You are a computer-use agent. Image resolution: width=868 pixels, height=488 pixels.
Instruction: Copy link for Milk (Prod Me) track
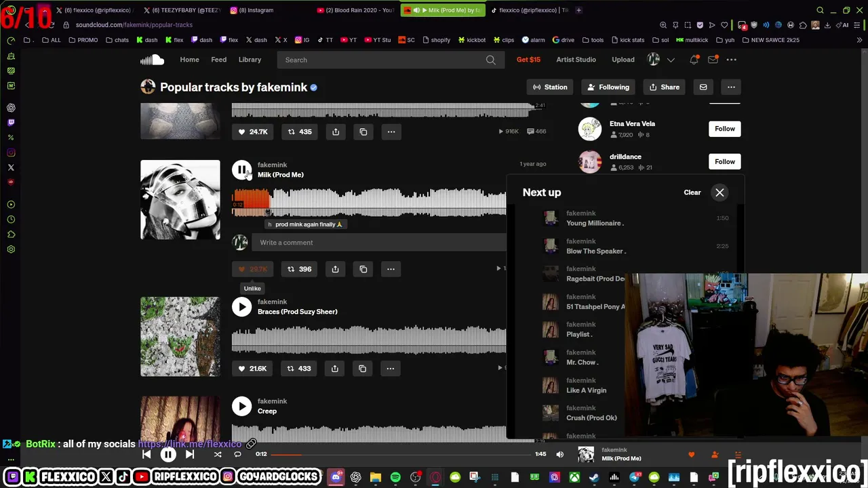[x=363, y=269]
